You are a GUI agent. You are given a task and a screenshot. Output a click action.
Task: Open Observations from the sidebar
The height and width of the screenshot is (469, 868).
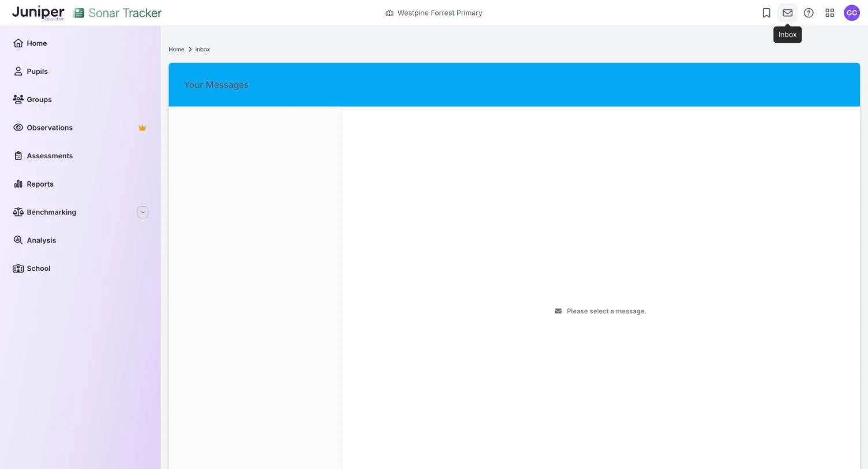[50, 128]
